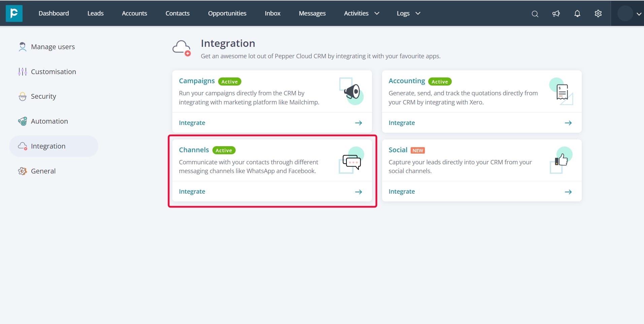Click the Integration page heading
This screenshot has width=644, height=324.
(x=228, y=43)
